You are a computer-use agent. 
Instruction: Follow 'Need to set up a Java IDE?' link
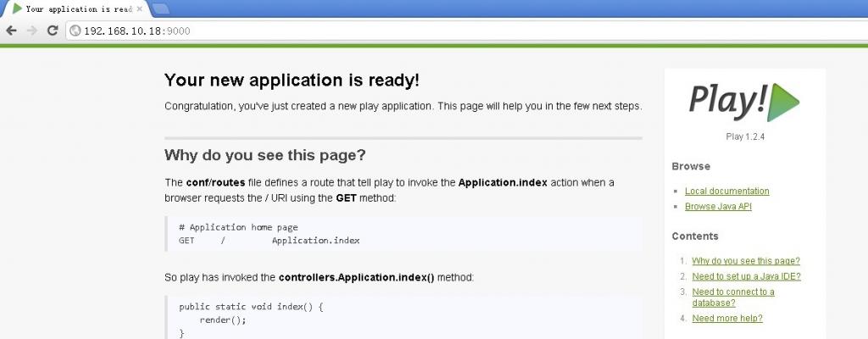click(x=746, y=276)
